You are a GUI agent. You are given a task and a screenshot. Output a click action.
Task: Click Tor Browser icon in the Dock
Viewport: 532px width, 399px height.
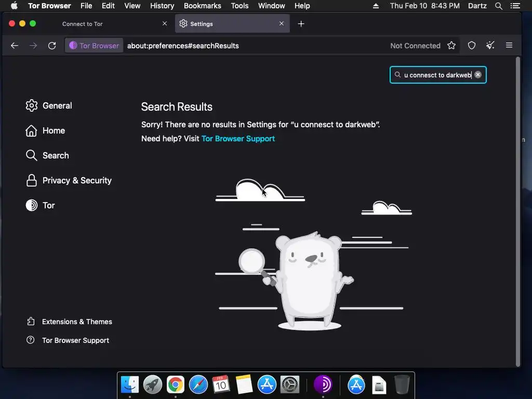click(x=323, y=384)
